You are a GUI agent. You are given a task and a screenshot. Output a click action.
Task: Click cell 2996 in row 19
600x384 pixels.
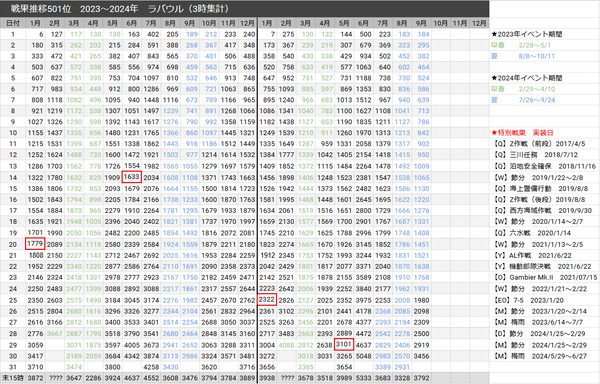coord(363,233)
